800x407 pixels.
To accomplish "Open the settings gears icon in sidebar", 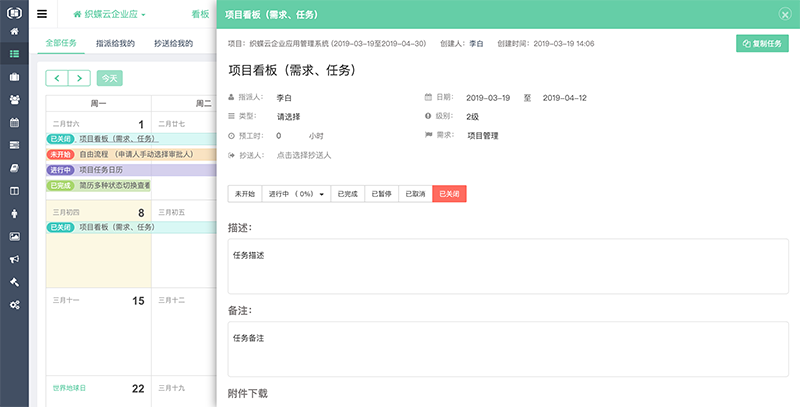I will 14,305.
